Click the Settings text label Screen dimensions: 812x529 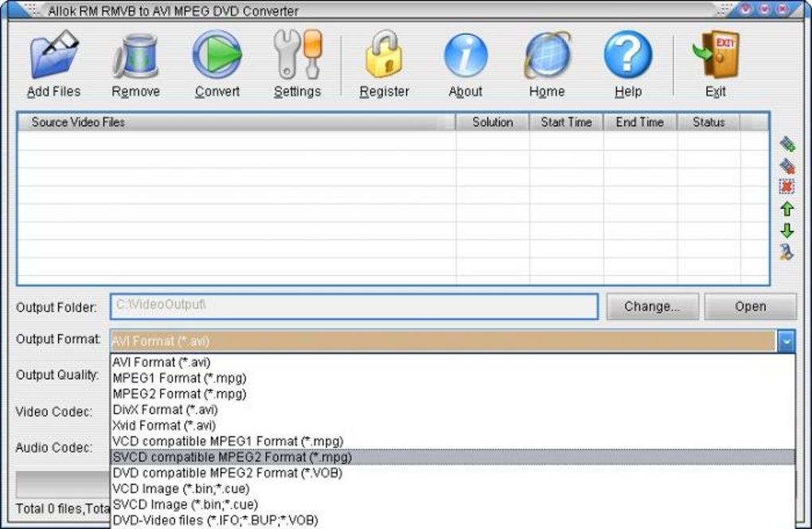click(297, 92)
